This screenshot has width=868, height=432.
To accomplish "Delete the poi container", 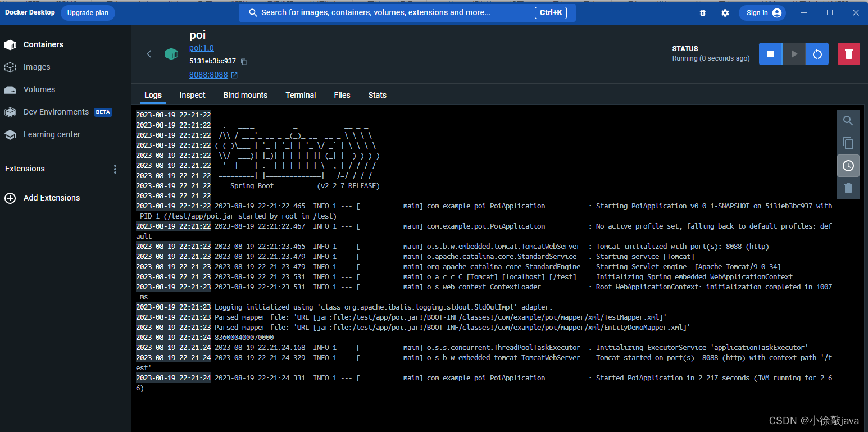I will [x=849, y=54].
